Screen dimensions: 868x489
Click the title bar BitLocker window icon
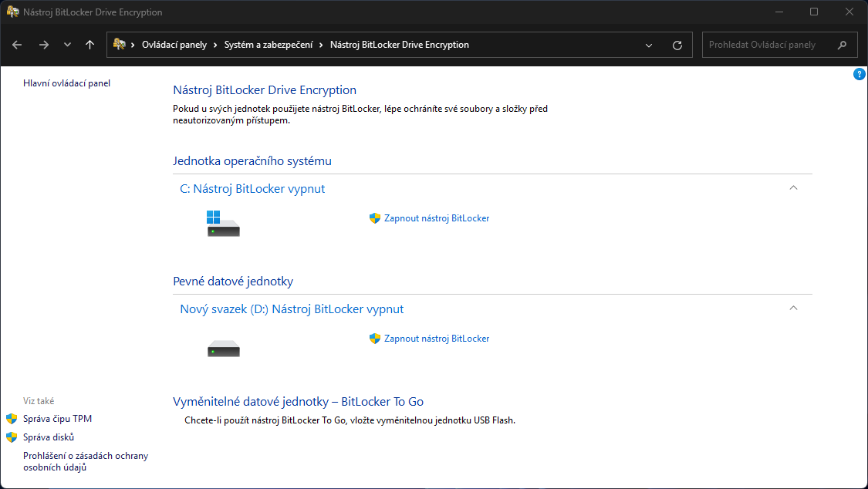point(12,12)
